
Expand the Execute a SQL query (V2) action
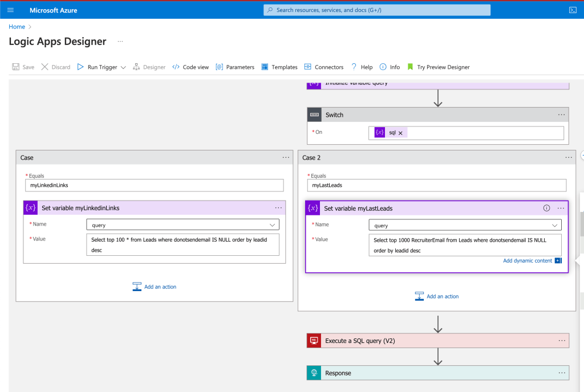pyautogui.click(x=438, y=341)
